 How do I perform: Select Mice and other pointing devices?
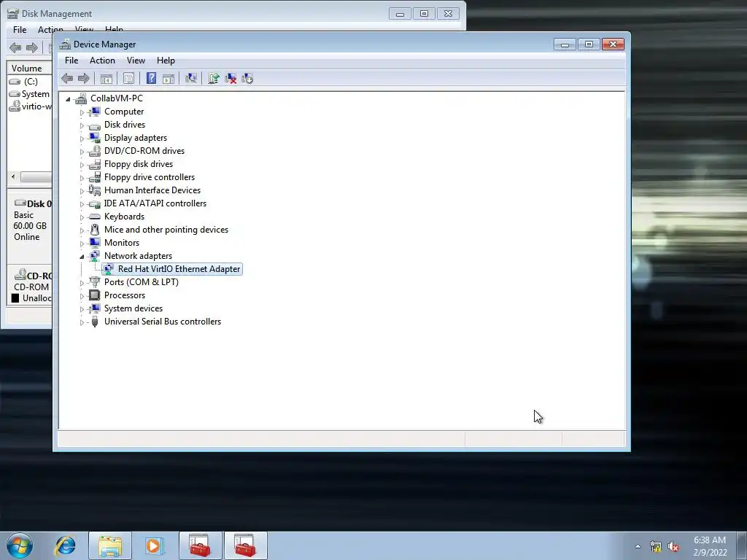[166, 230]
